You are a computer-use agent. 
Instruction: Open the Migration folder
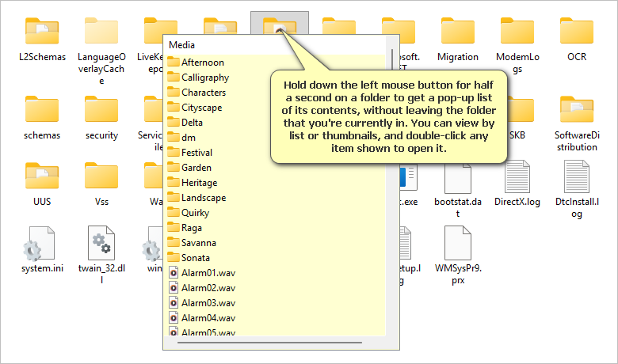[457, 32]
